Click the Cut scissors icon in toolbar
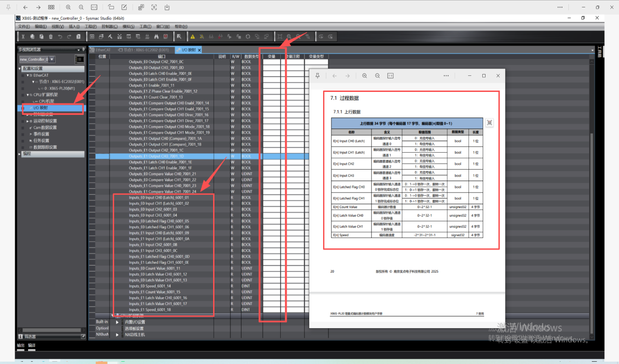Image resolution: width=619 pixels, height=364 pixels. pyautogui.click(x=23, y=37)
